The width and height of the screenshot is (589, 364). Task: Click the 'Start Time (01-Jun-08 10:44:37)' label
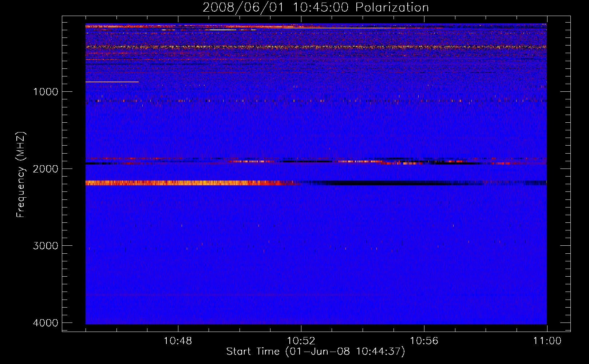316,352
